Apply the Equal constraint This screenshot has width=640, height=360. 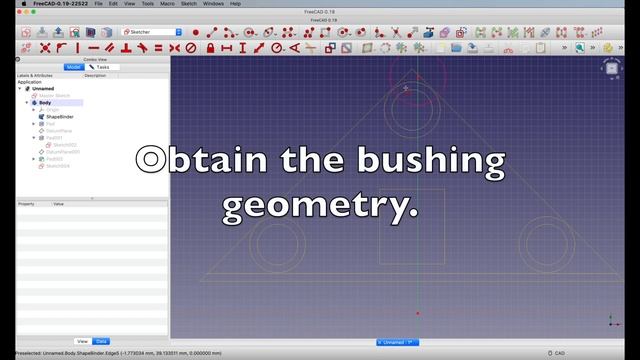point(158,48)
